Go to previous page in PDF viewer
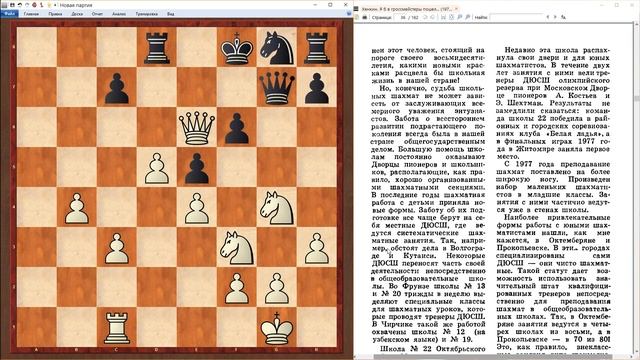This screenshot has height=360, width=640. coord(425,17)
